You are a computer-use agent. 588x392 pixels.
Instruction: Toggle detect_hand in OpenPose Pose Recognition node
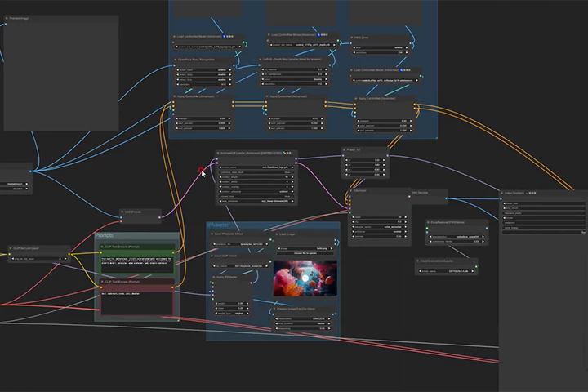[x=204, y=69]
